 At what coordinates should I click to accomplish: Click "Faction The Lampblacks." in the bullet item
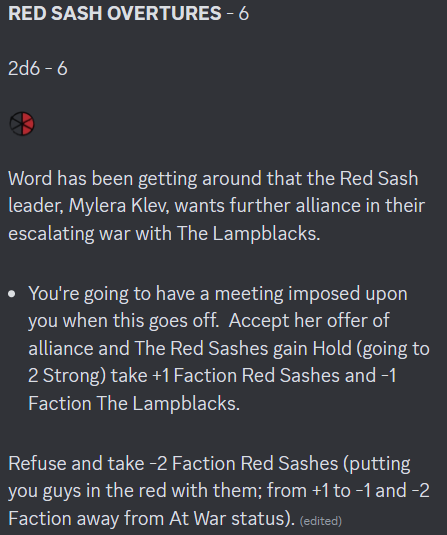[134, 403]
